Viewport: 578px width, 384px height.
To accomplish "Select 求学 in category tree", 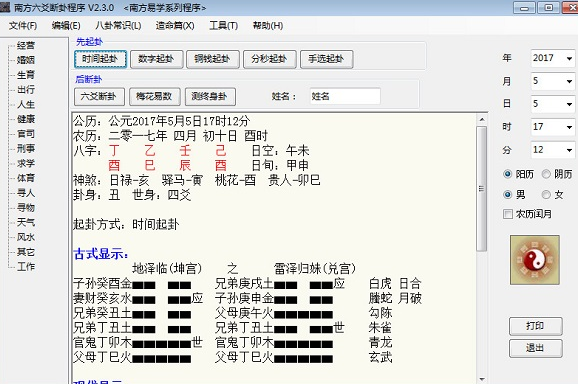I will point(26,163).
